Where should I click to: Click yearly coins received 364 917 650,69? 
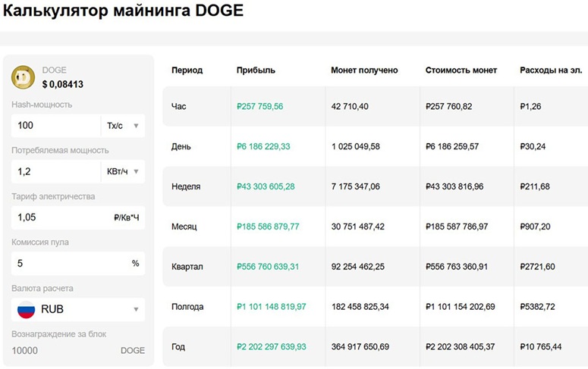(360, 347)
